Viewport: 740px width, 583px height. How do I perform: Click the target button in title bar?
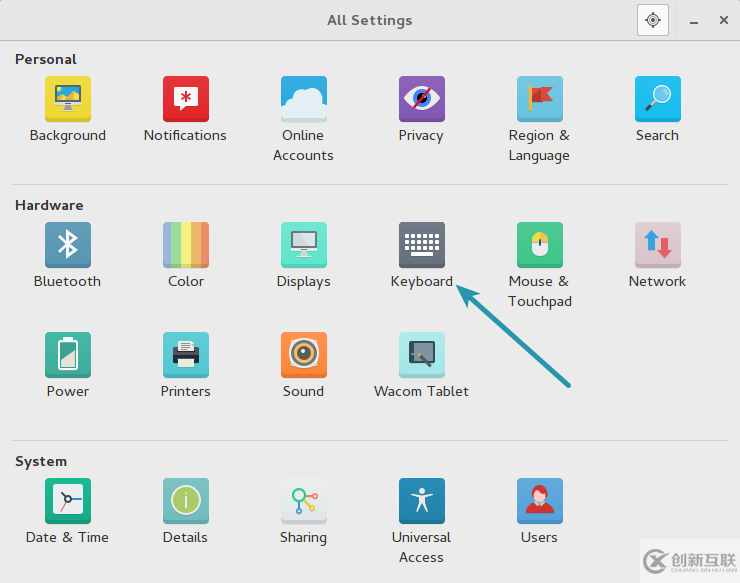[x=653, y=20]
